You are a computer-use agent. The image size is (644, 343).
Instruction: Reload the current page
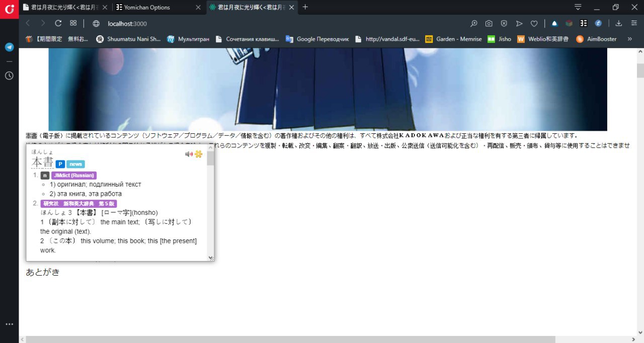pyautogui.click(x=58, y=23)
